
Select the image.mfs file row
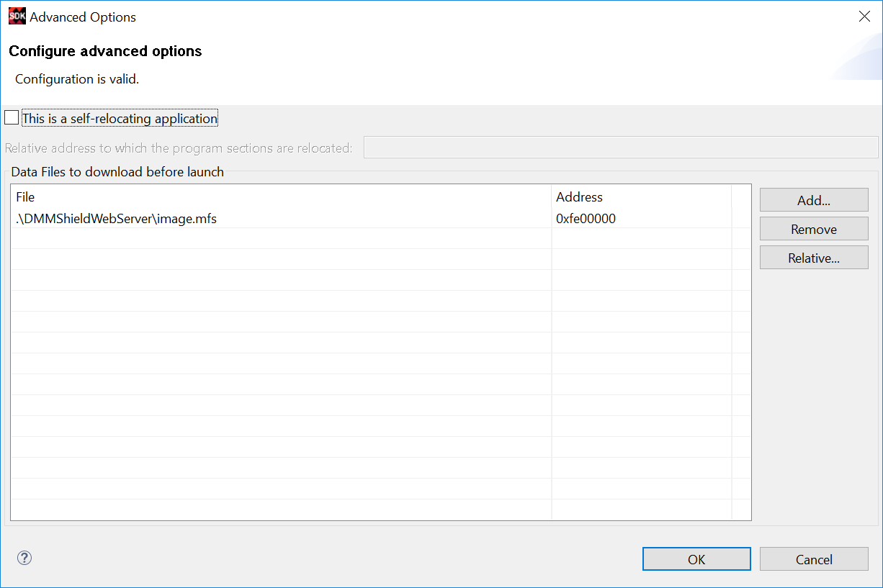380,219
